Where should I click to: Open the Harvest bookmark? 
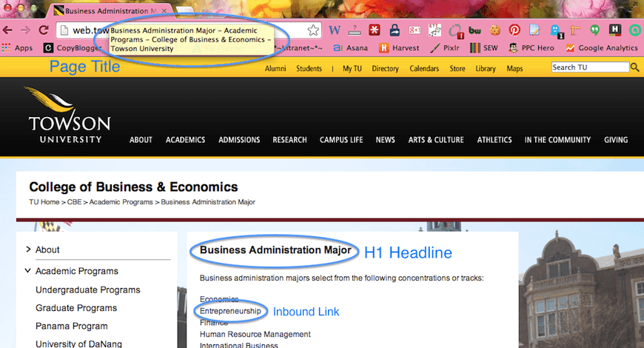click(x=399, y=47)
